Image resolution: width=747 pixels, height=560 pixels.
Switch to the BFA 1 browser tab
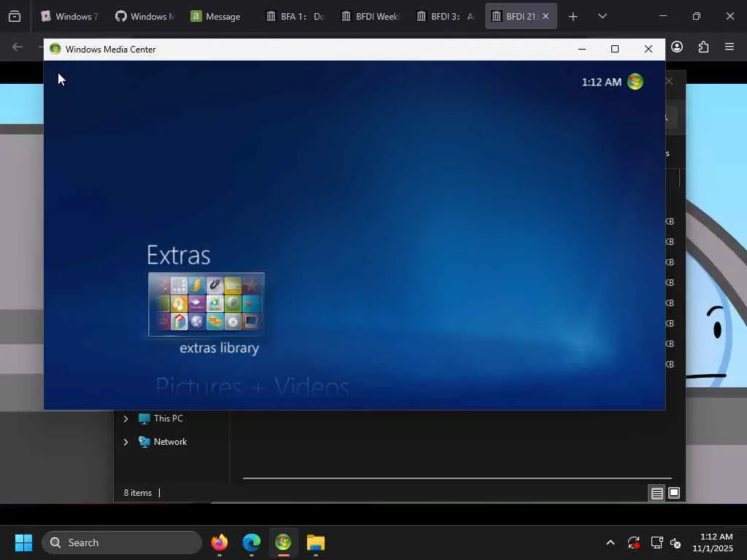(295, 16)
